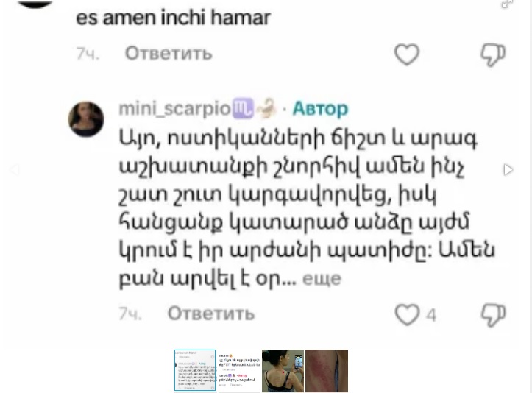Open the fullscreen expand arrows icon
This screenshot has height=393, width=532.
point(507,4)
